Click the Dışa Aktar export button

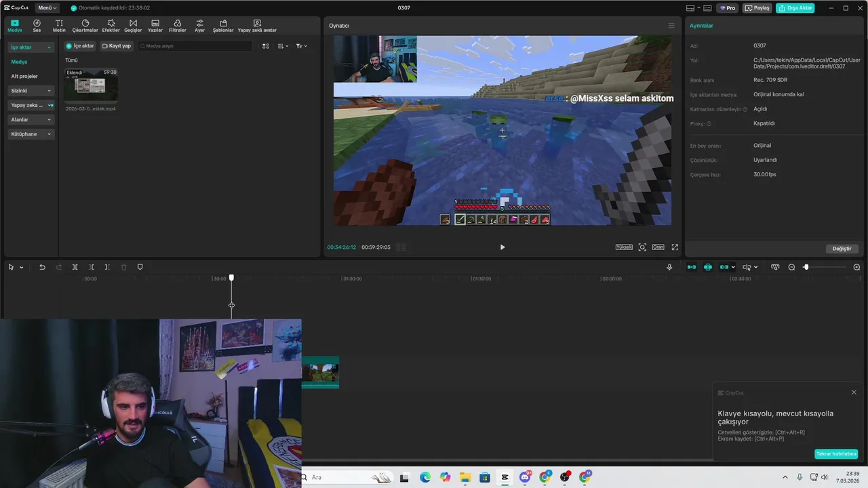pos(795,8)
